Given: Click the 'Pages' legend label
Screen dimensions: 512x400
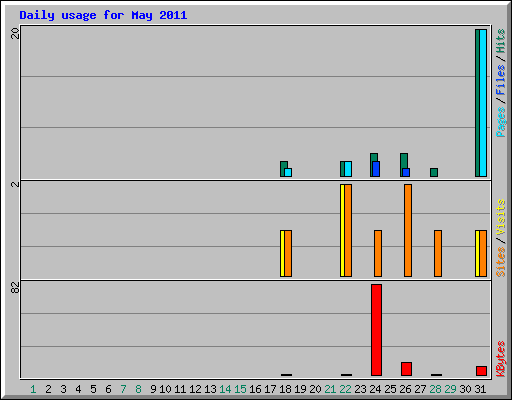Looking at the screenshot, I should click(x=500, y=122).
